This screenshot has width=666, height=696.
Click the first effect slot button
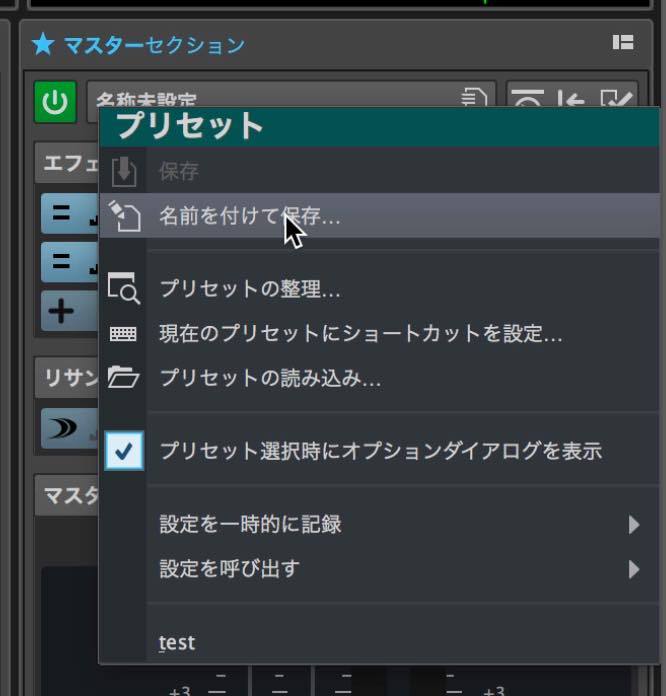[x=70, y=214]
